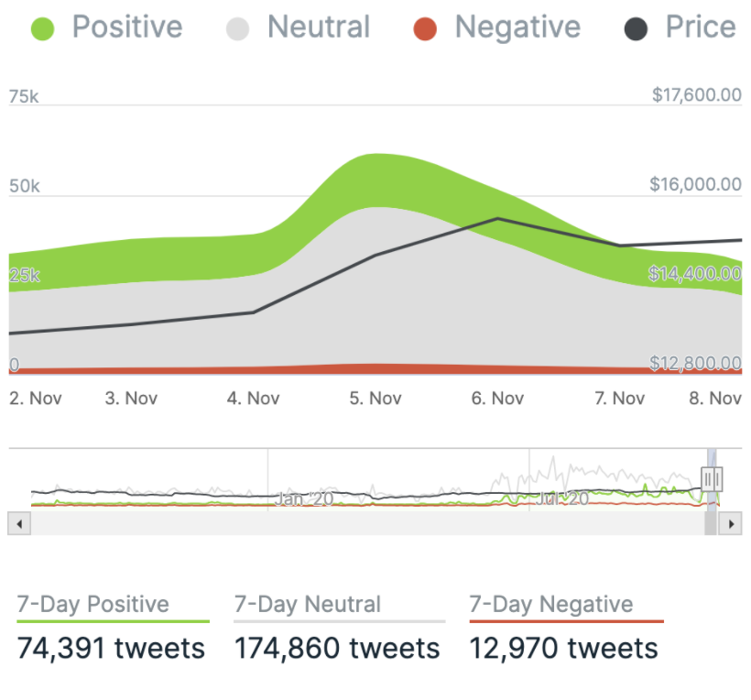
Task: Click the 12,970 tweets count
Action: tap(564, 649)
